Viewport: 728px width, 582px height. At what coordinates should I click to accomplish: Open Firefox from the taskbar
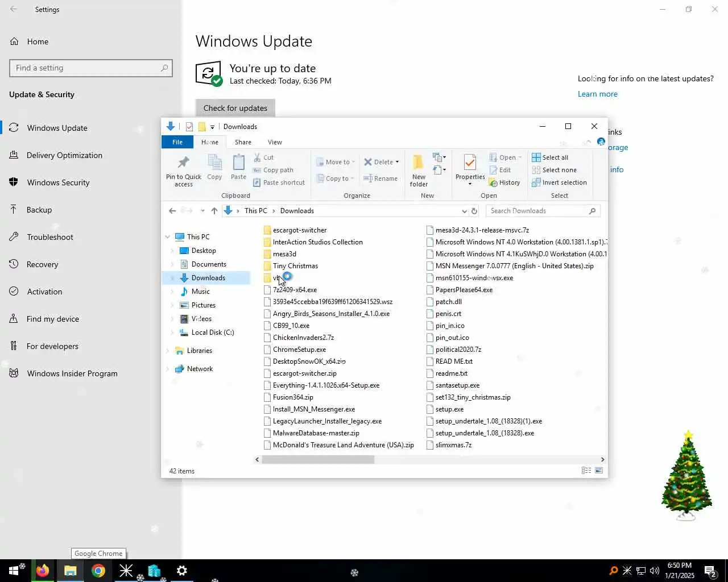43,571
